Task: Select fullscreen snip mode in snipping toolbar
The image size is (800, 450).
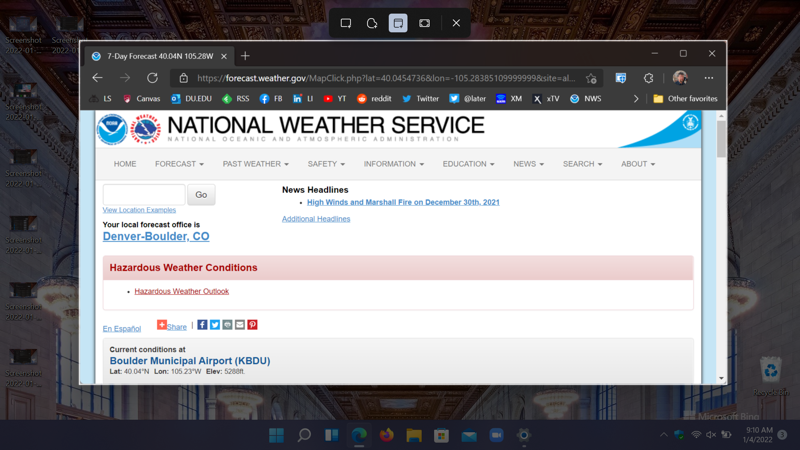Action: click(x=424, y=23)
